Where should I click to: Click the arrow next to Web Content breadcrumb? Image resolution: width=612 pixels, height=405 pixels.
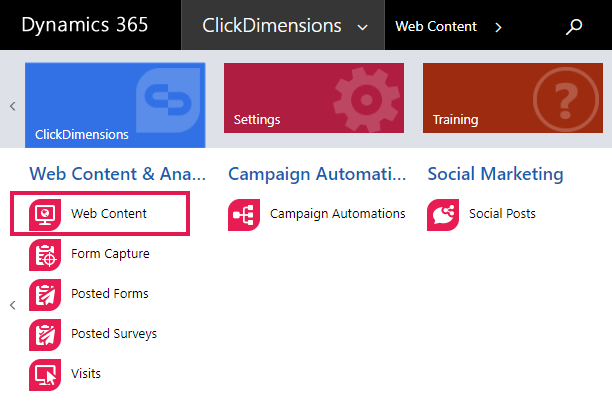498,27
